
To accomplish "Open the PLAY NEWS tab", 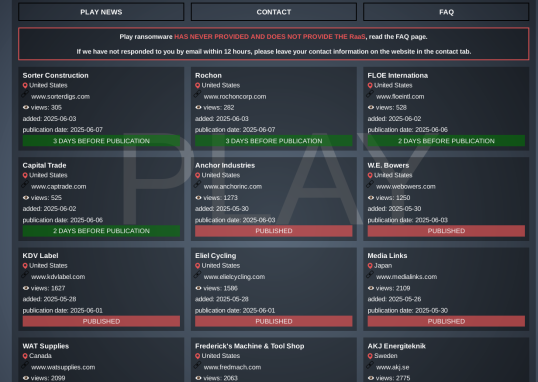I will point(101,12).
